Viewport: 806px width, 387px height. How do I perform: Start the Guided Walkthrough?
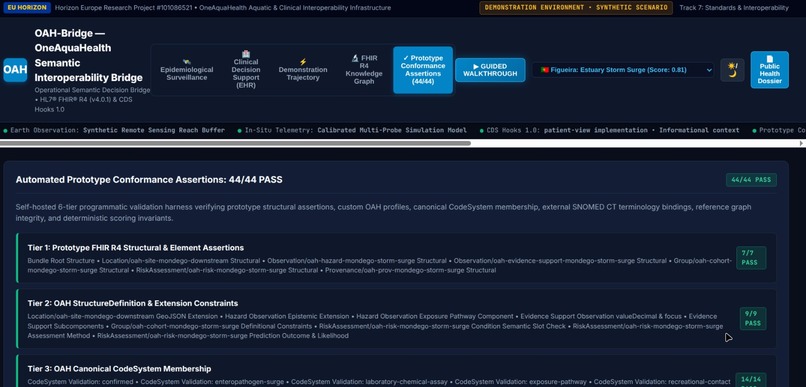click(x=490, y=70)
